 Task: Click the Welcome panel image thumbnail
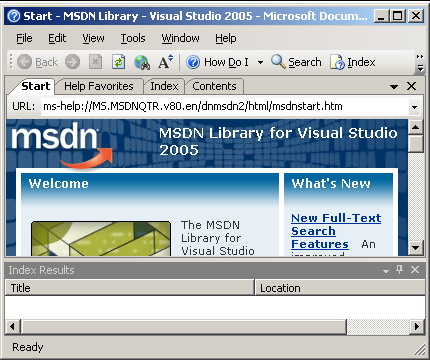101,239
